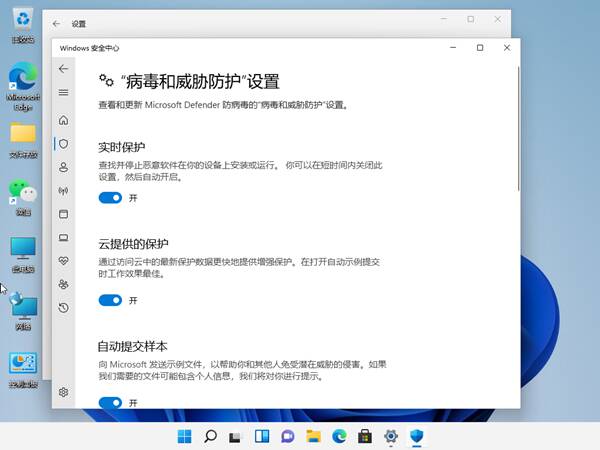Open App & browser control icon
The height and width of the screenshot is (450, 600).
(x=64, y=214)
